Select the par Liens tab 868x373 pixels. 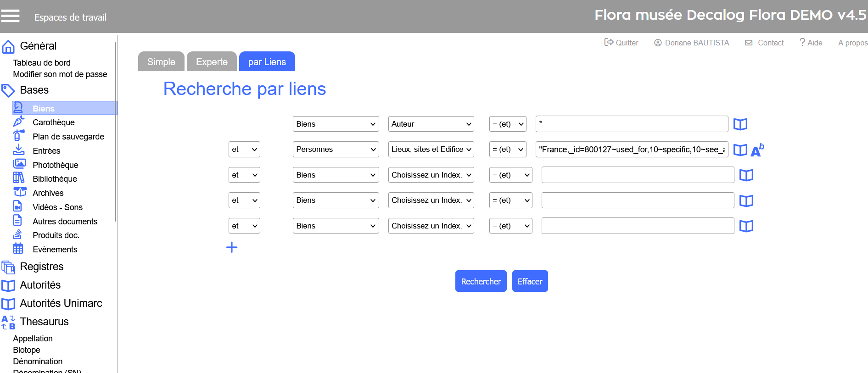coord(267,61)
